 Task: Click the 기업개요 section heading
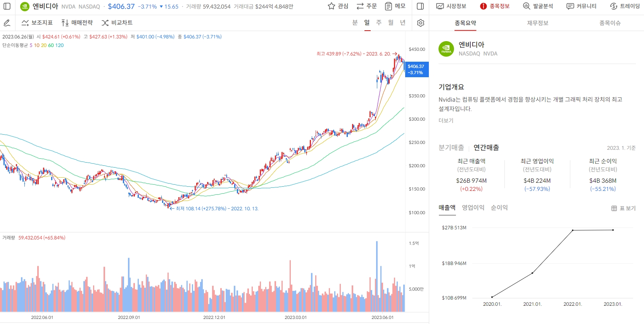point(451,87)
